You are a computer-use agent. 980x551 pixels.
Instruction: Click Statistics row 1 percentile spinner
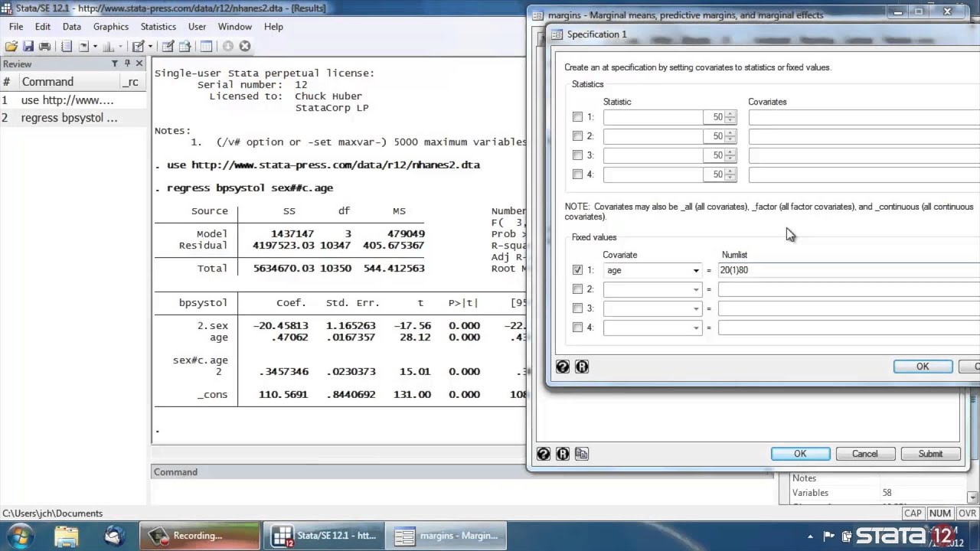point(730,117)
